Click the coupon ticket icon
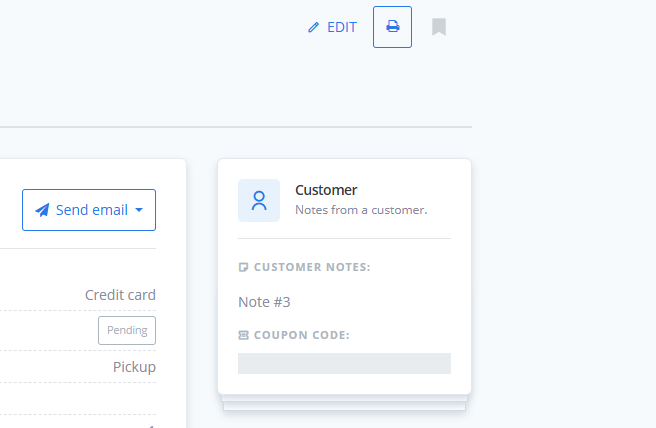656x428 pixels. click(243, 335)
